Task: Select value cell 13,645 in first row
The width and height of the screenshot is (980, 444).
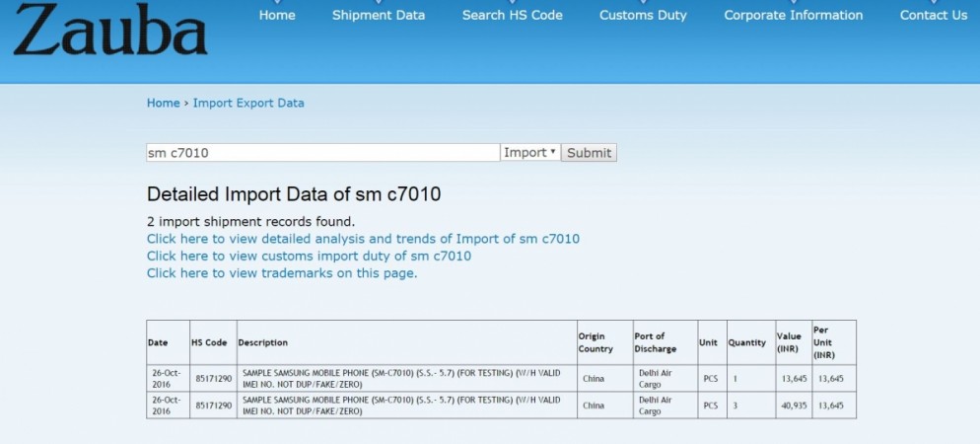Action: coord(794,378)
